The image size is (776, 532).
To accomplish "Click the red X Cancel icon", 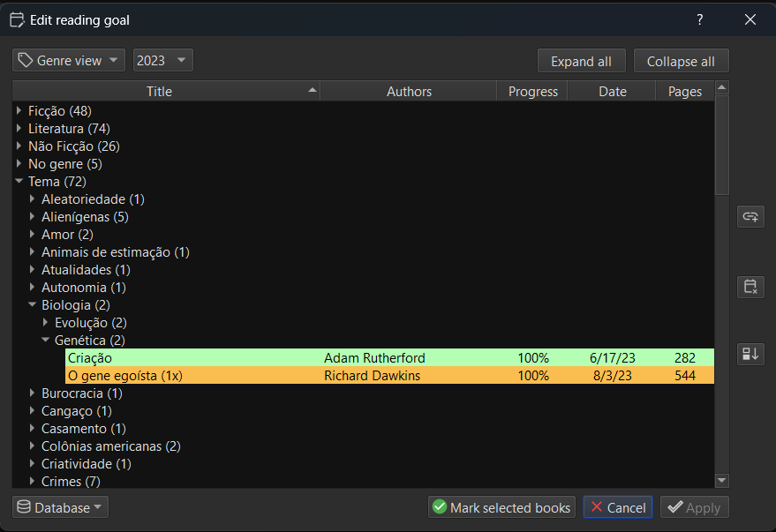I will coord(597,507).
